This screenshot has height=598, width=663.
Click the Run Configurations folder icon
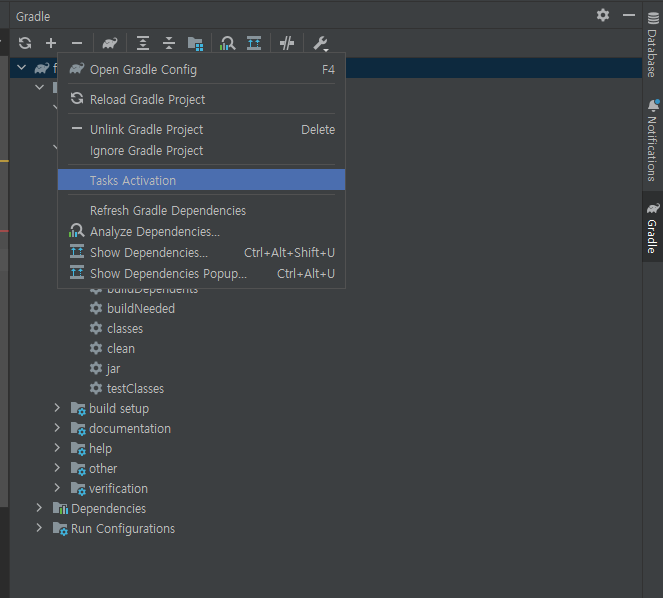point(60,529)
